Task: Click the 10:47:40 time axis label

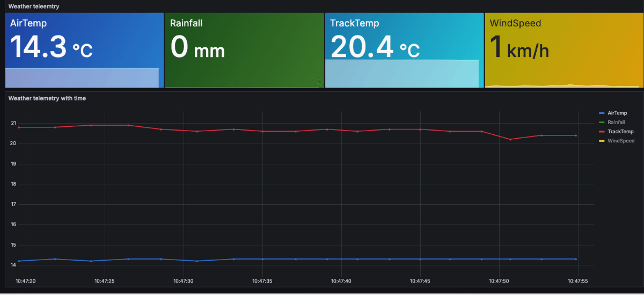Action: click(341, 280)
